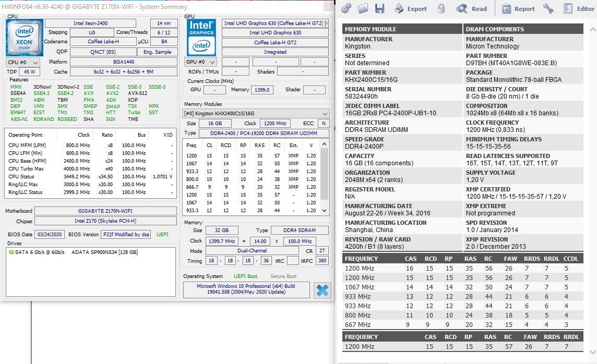Screen dimensions: 597x364
Task: Click the padlock icon in toolbar
Action: coord(441,8)
